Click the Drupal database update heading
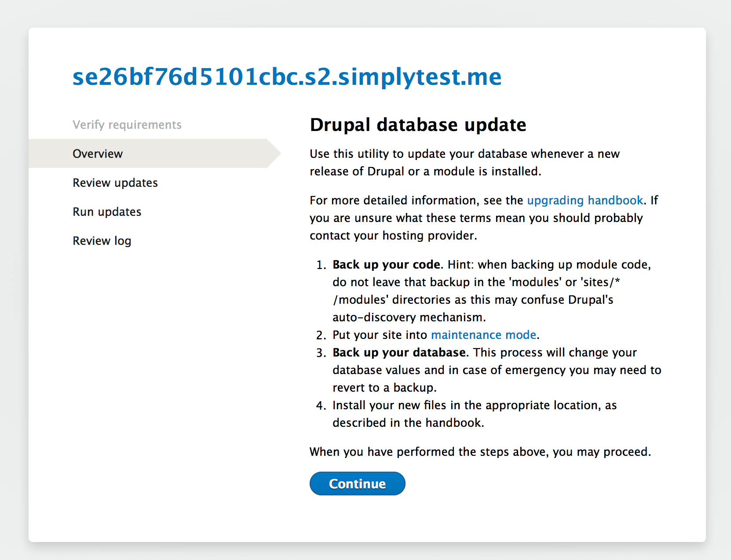The height and width of the screenshot is (560, 731). (418, 125)
